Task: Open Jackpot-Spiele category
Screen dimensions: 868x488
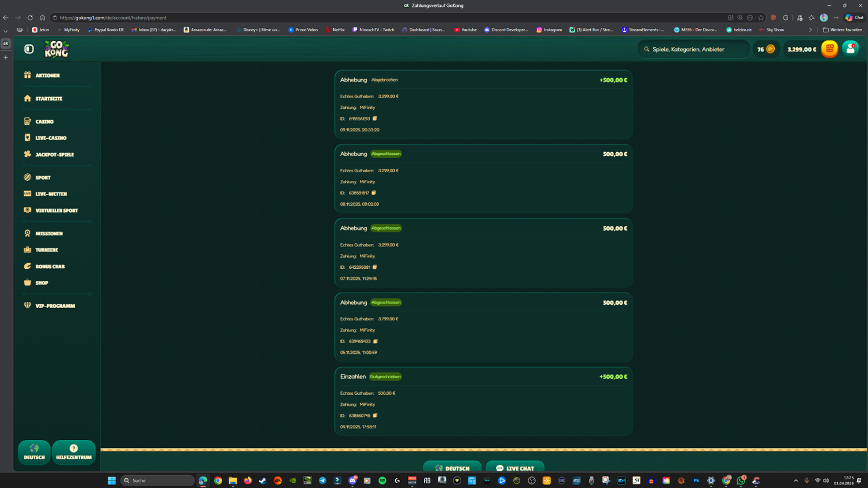Action: [x=54, y=155]
